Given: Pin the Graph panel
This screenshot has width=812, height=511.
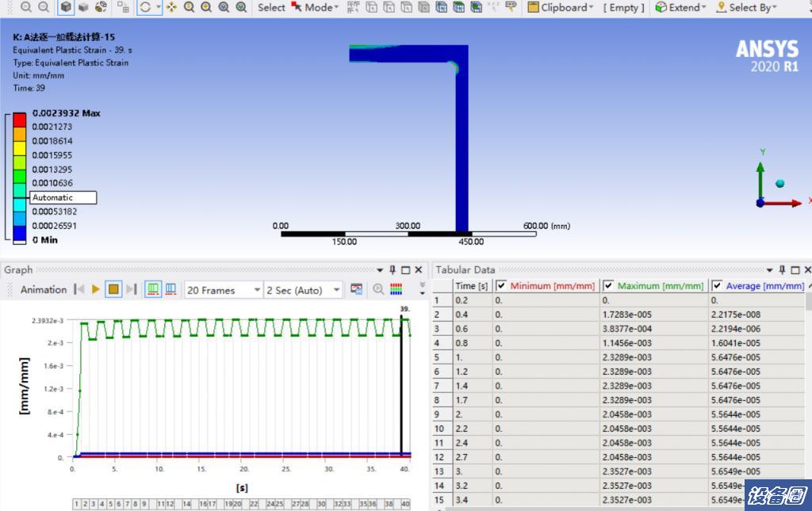Looking at the screenshot, I should pos(393,270).
